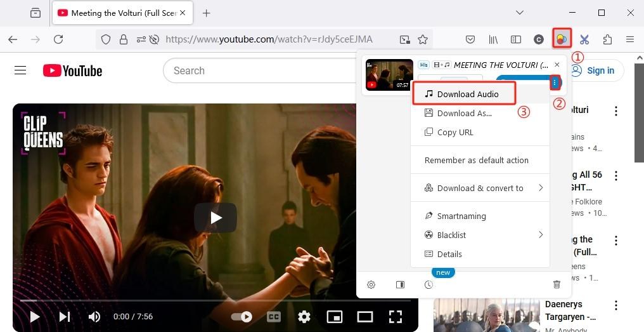This screenshot has width=644, height=332.
Task: Open options for the Daenerys Targaryen video
Action: [615, 305]
